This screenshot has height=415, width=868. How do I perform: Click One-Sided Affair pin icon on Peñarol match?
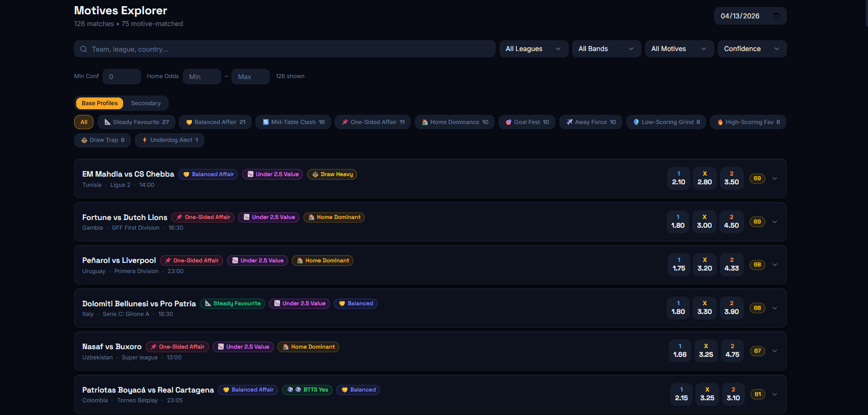click(168, 261)
